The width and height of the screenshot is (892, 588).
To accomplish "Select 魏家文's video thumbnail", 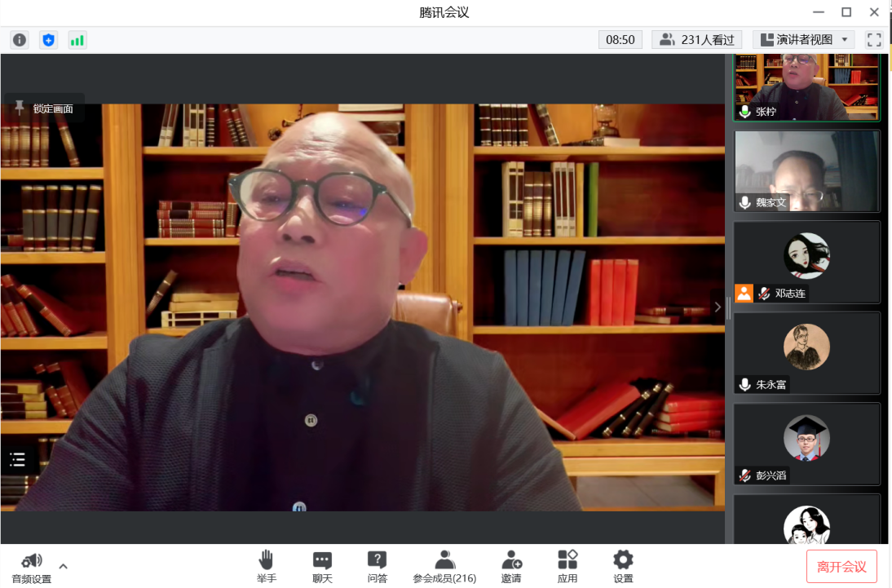I will pyautogui.click(x=806, y=171).
